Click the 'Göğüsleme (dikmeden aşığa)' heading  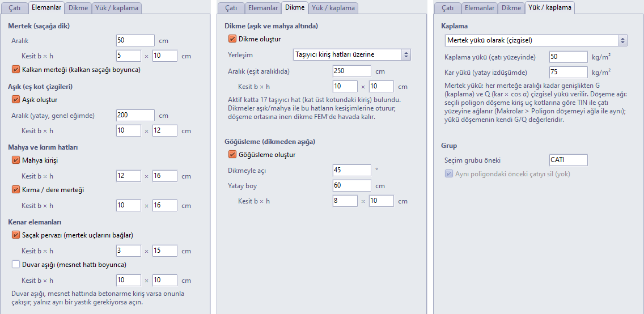click(x=269, y=142)
